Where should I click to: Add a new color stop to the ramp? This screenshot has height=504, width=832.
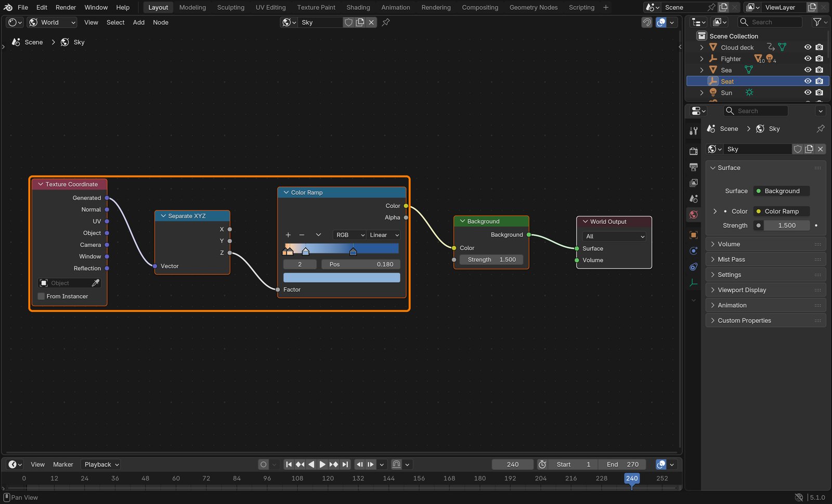click(x=288, y=235)
